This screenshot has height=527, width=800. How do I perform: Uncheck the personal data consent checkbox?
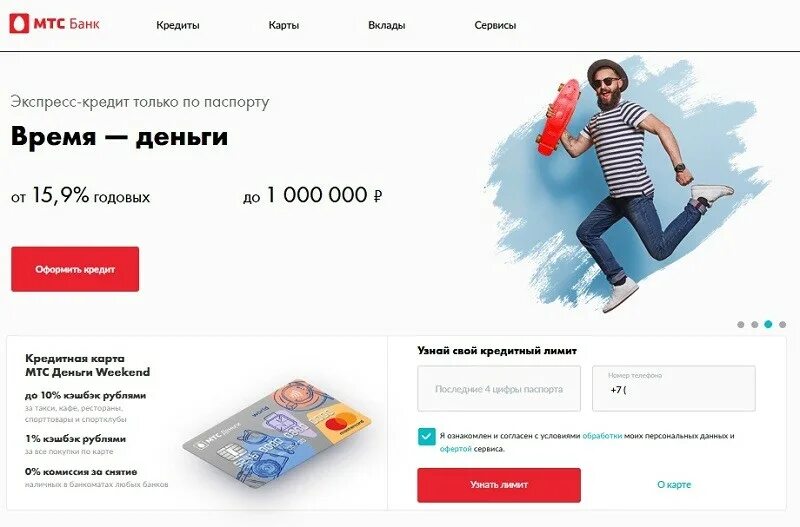tap(427, 437)
